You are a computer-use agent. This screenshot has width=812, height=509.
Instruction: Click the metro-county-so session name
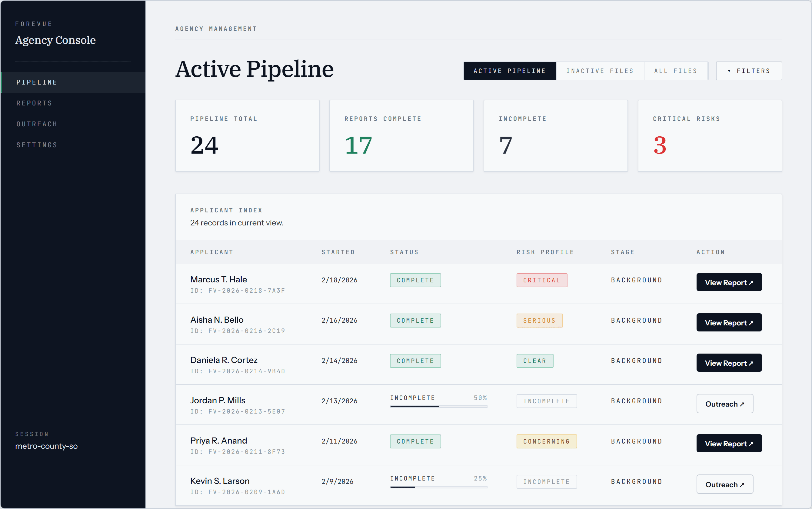(46, 446)
